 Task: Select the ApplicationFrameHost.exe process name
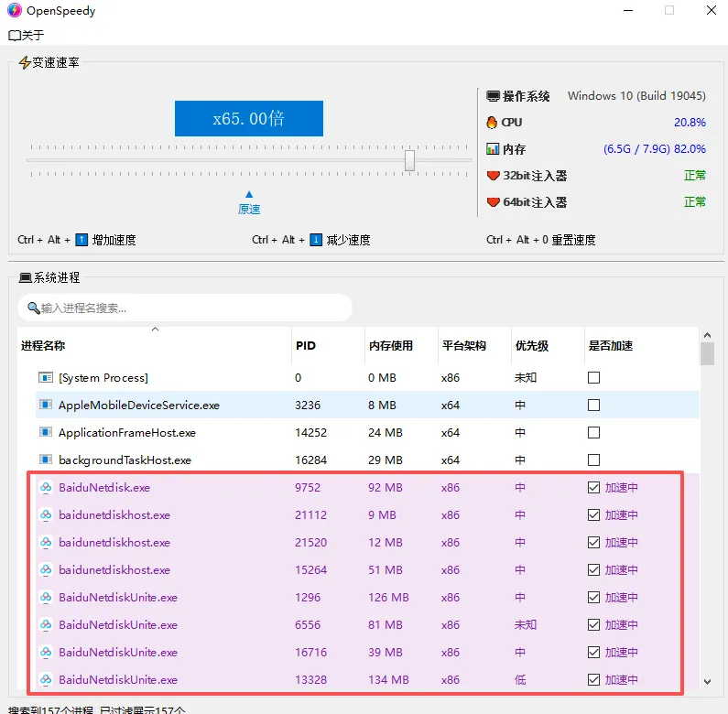[x=127, y=433]
